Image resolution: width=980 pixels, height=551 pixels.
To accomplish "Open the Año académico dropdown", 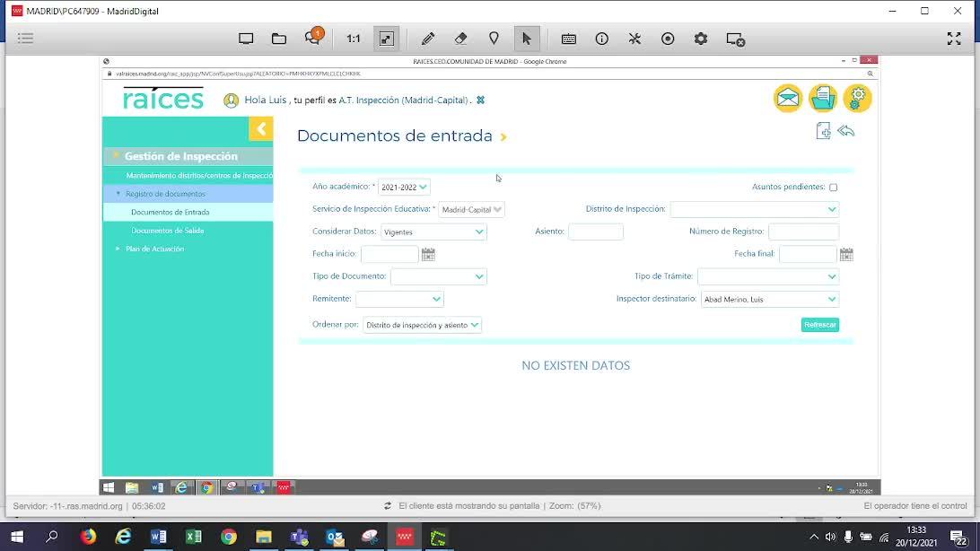I will pos(404,187).
